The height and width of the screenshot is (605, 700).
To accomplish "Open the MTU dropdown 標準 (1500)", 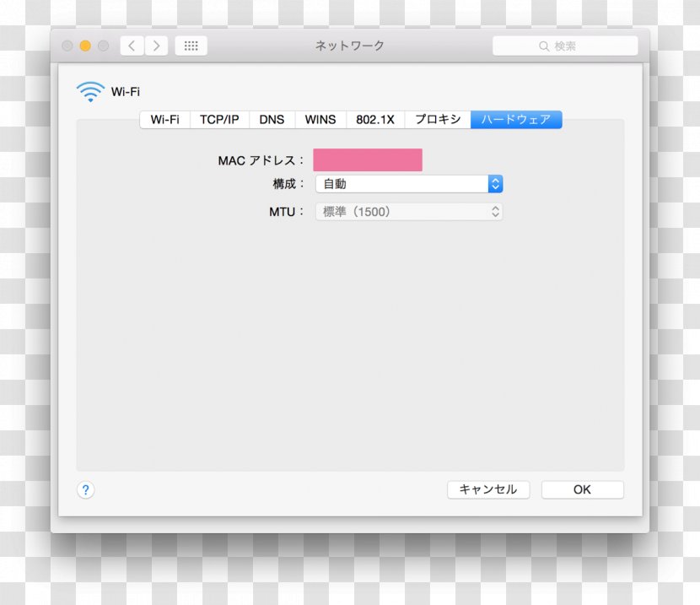I will pos(409,212).
